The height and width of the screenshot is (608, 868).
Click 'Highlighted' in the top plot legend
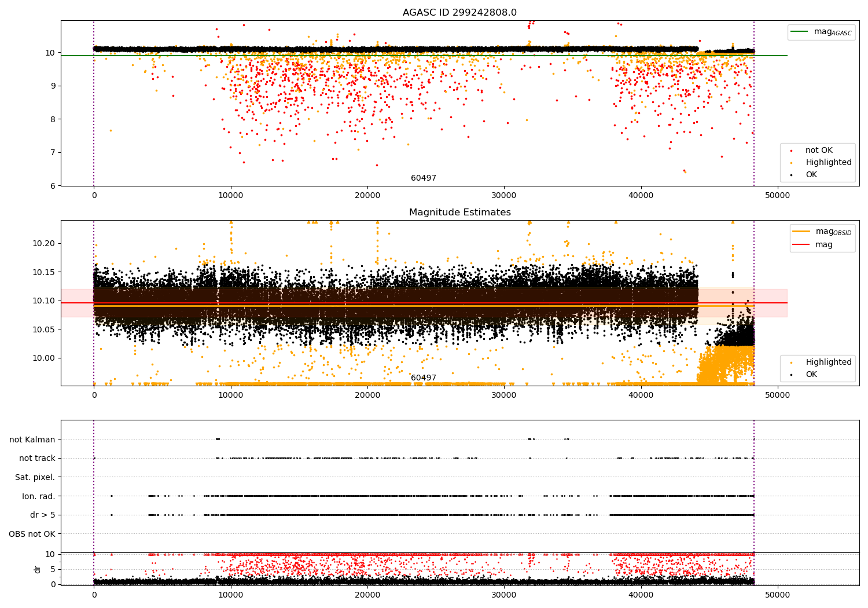828,162
